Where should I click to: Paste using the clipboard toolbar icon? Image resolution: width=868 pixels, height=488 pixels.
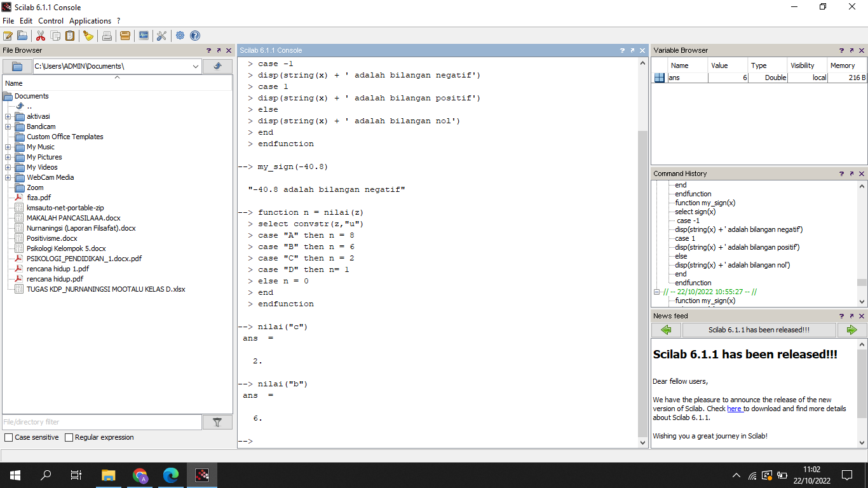tap(70, 36)
